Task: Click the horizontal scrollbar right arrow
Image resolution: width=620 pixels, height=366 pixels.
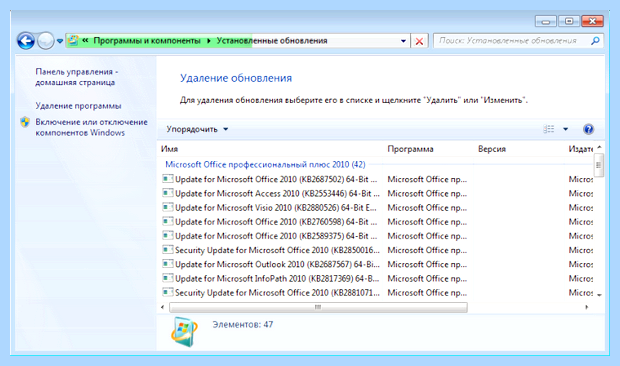Action: [x=586, y=307]
